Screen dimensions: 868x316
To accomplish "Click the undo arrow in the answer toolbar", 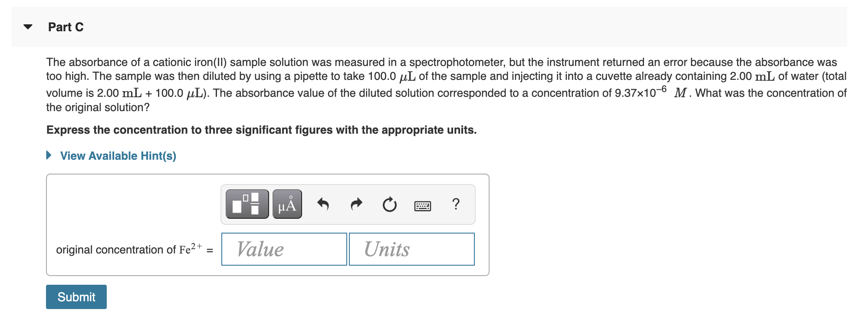I will click(323, 204).
